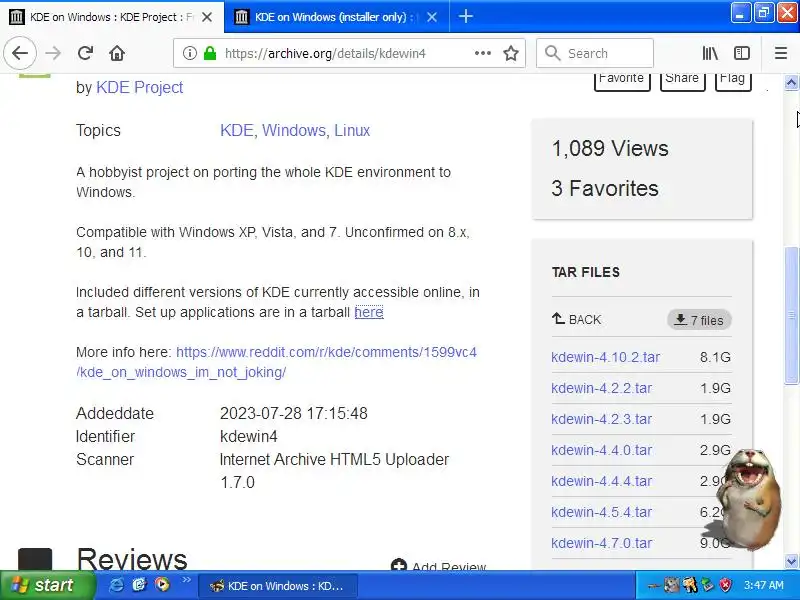This screenshot has height=600, width=800.
Task: Click the Share button
Action: (682, 80)
